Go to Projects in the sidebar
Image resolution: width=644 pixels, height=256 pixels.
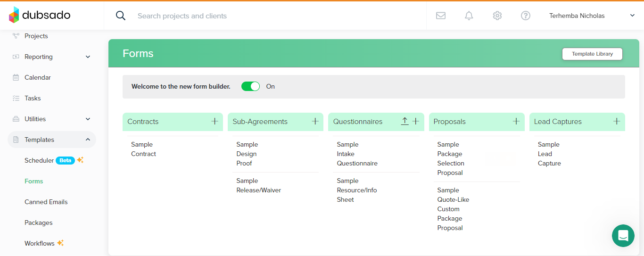click(x=36, y=36)
